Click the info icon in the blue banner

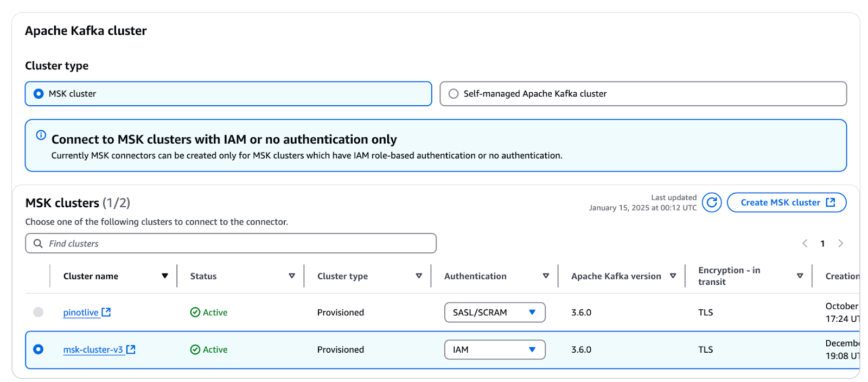[41, 135]
